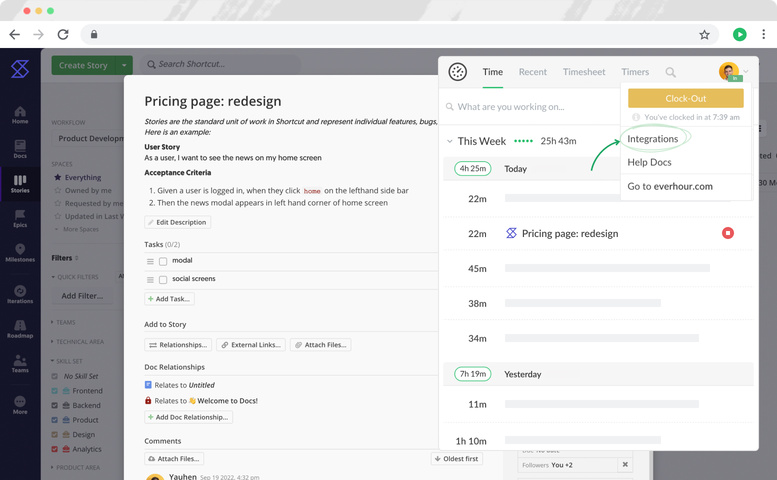Remove Followers field with x icon

click(x=625, y=465)
